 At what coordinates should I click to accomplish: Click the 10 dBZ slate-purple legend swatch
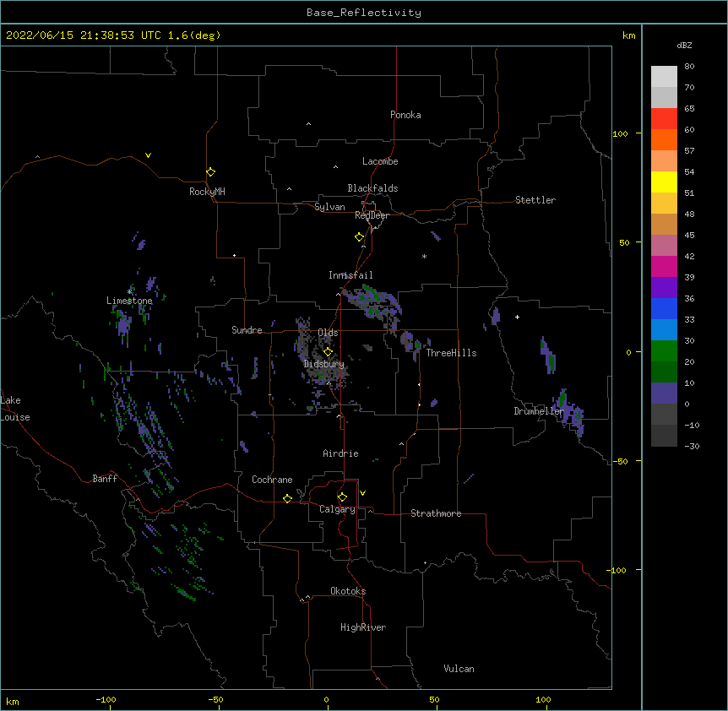(664, 393)
